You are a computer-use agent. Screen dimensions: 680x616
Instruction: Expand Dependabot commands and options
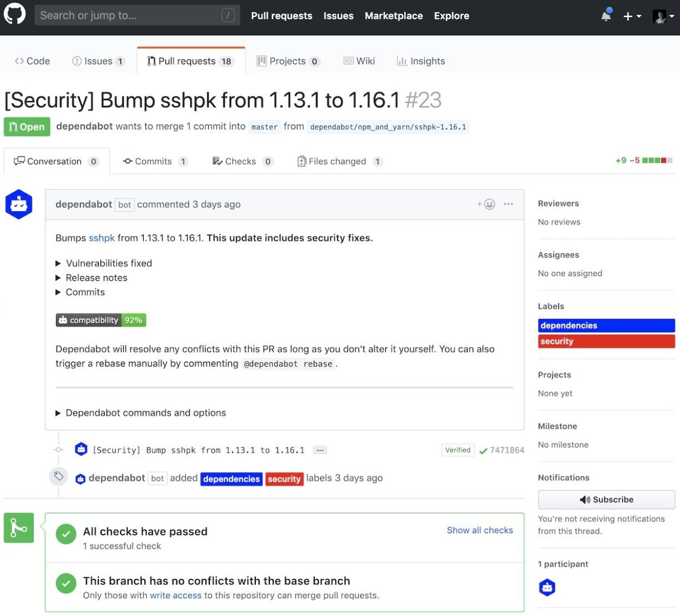point(140,413)
